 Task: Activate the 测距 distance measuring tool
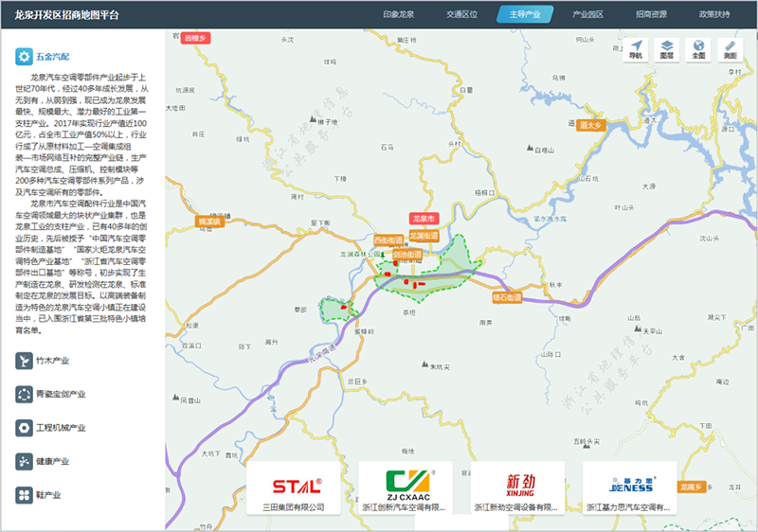730,49
